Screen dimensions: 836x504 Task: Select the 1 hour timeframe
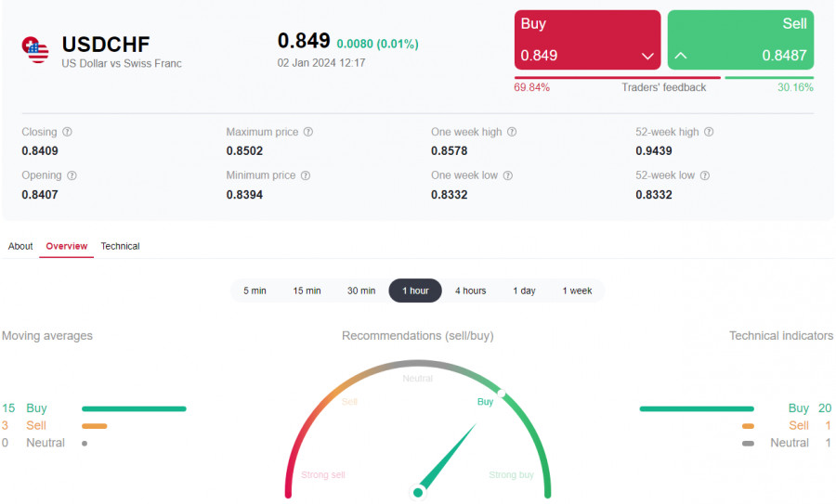tap(415, 291)
